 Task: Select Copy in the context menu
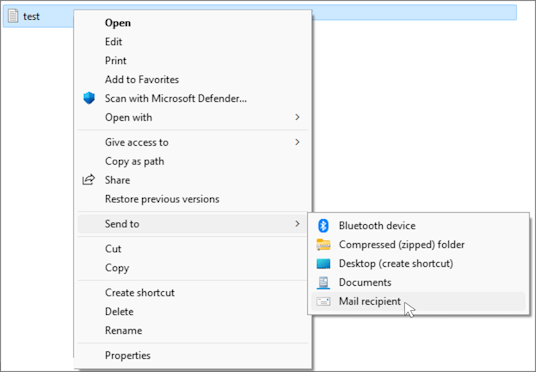193,267
